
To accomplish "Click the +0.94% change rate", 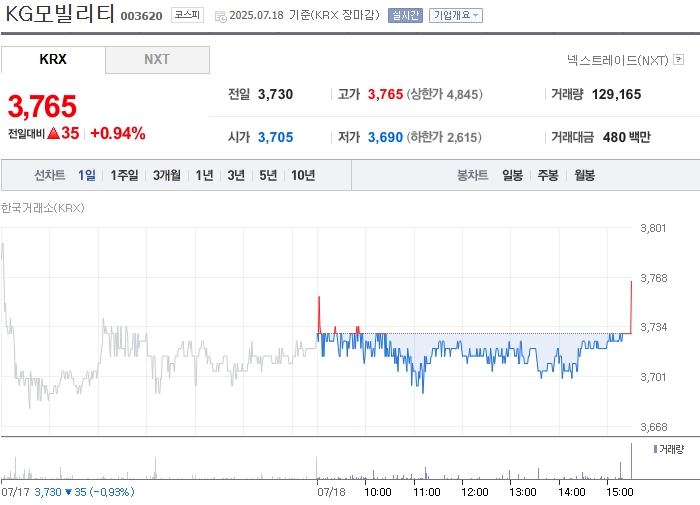I will 118,133.
